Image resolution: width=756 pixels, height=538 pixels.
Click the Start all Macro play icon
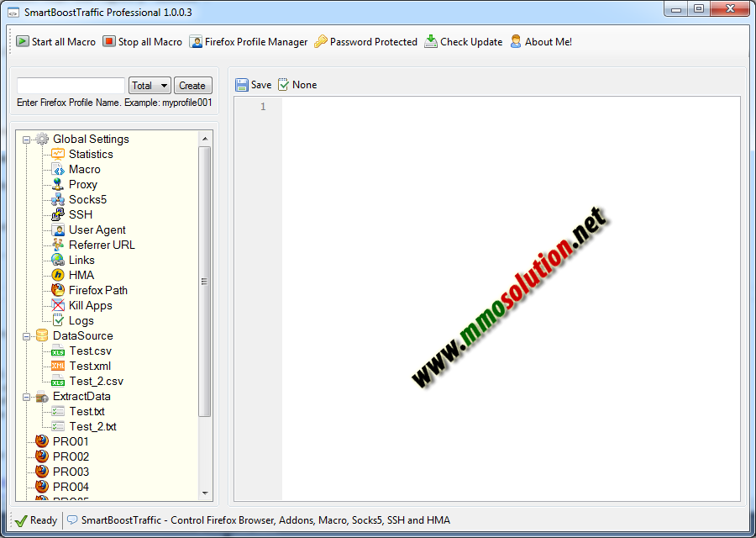tap(22, 41)
